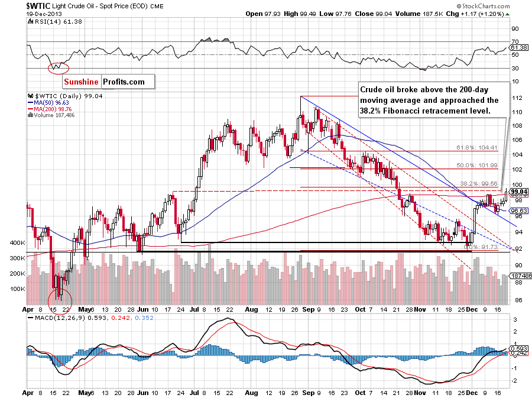Click the red 0.242 MACD signal value
532x398 pixels.
coord(121,318)
